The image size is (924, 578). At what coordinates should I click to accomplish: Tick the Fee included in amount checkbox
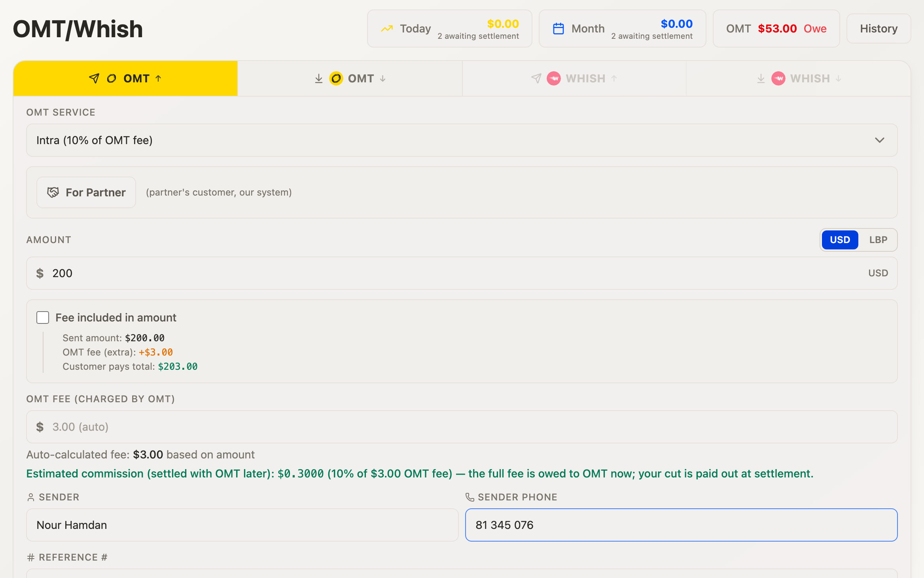tap(43, 318)
